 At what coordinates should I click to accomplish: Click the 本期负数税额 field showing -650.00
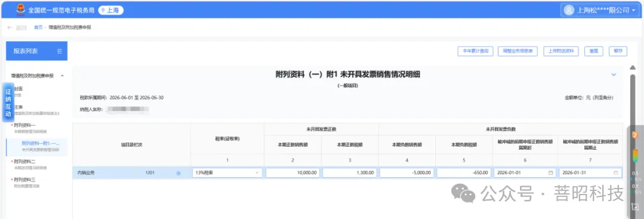(464, 173)
